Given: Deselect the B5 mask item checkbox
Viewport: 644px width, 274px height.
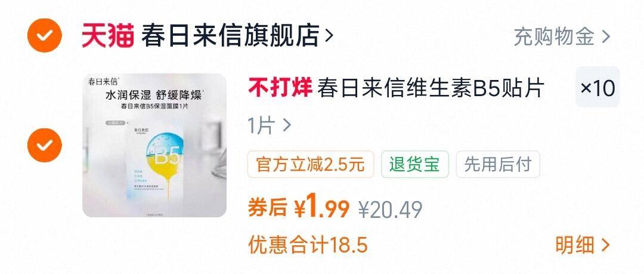Looking at the screenshot, I should point(44,145).
